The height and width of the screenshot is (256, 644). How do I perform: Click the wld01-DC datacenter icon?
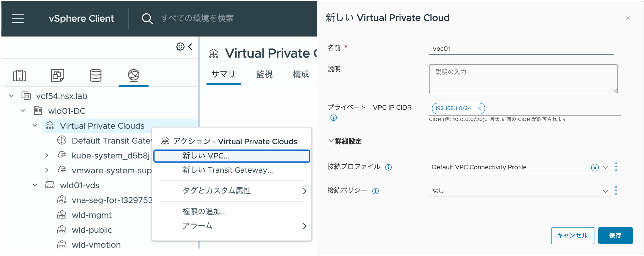pos(38,111)
